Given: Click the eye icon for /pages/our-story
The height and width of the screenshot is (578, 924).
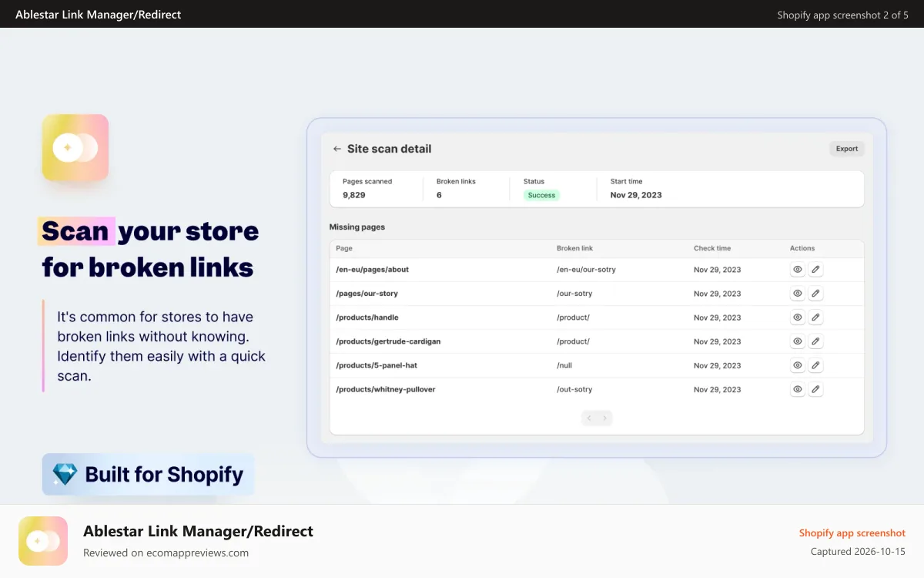Looking at the screenshot, I should (x=798, y=294).
